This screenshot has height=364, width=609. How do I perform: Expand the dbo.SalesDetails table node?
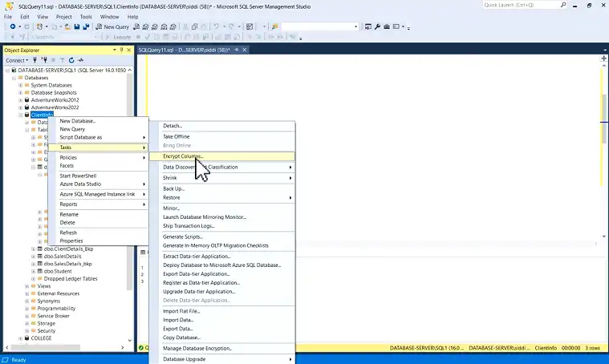pos(34,257)
